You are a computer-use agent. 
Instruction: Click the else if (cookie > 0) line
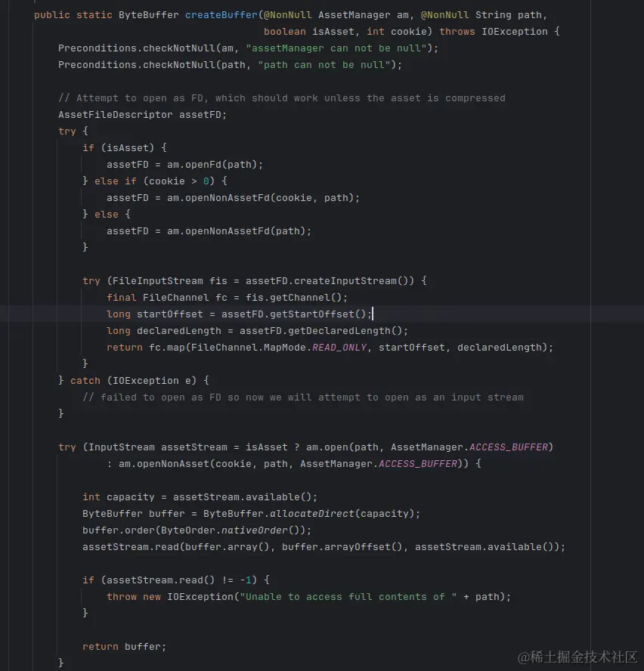pos(155,181)
